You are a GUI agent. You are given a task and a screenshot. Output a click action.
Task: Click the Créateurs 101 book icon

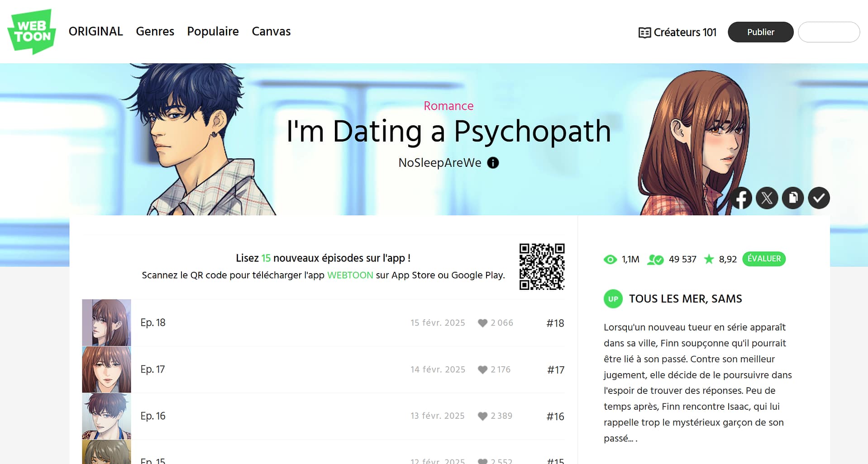[644, 33]
